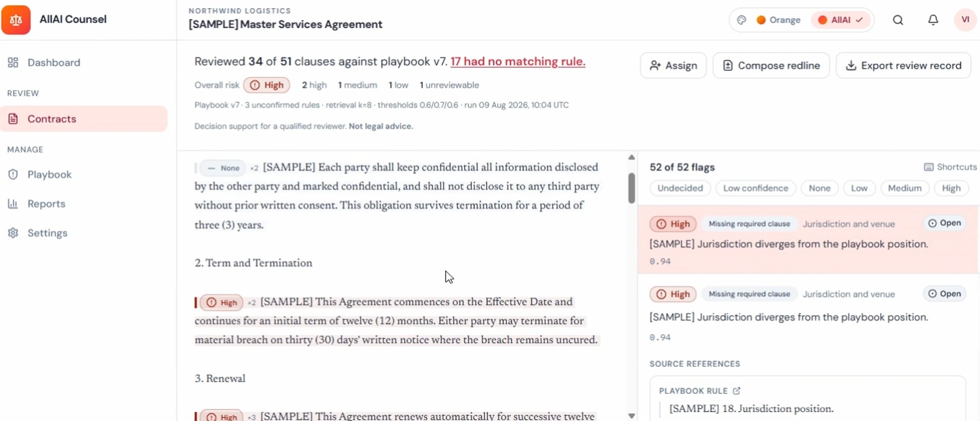Click Compose redline button
This screenshot has width=980, height=421.
point(771,66)
